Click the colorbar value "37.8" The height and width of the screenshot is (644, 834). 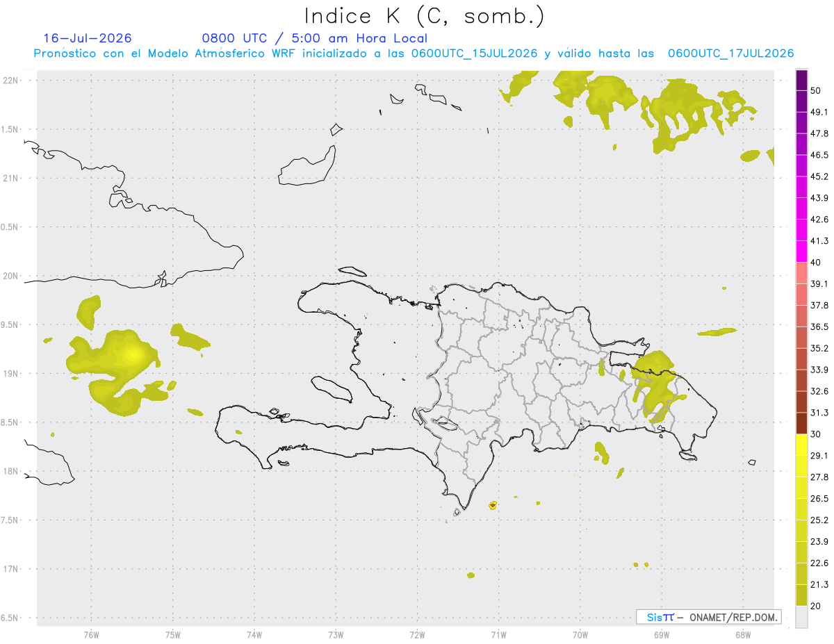819,306
